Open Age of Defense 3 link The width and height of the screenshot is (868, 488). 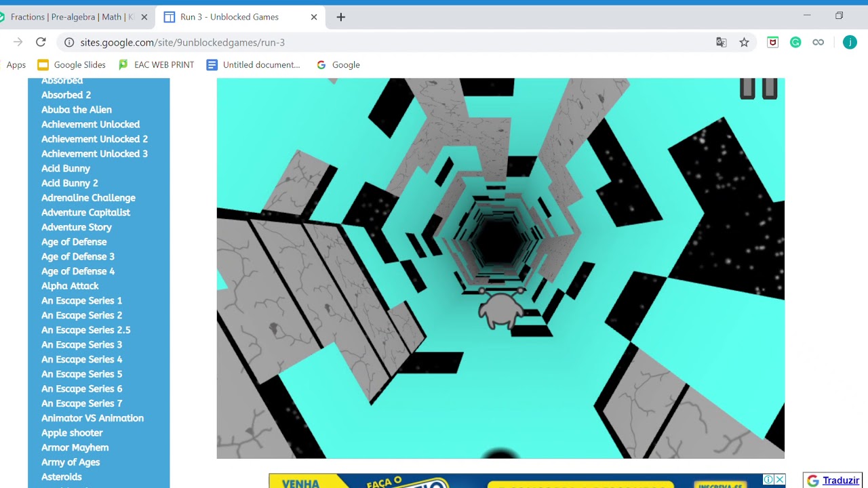[x=78, y=256]
